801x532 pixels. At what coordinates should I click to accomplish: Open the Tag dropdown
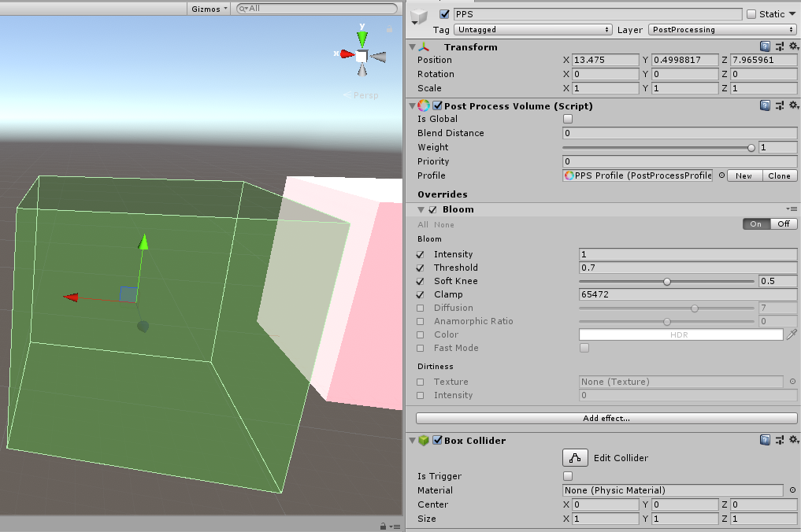pos(532,28)
